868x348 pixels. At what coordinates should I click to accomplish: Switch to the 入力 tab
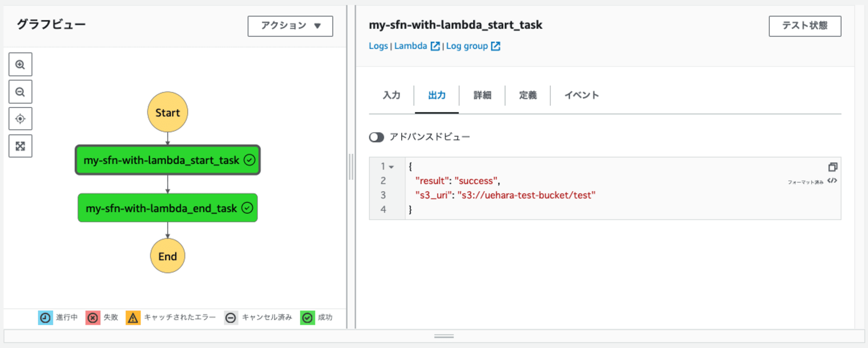point(391,95)
